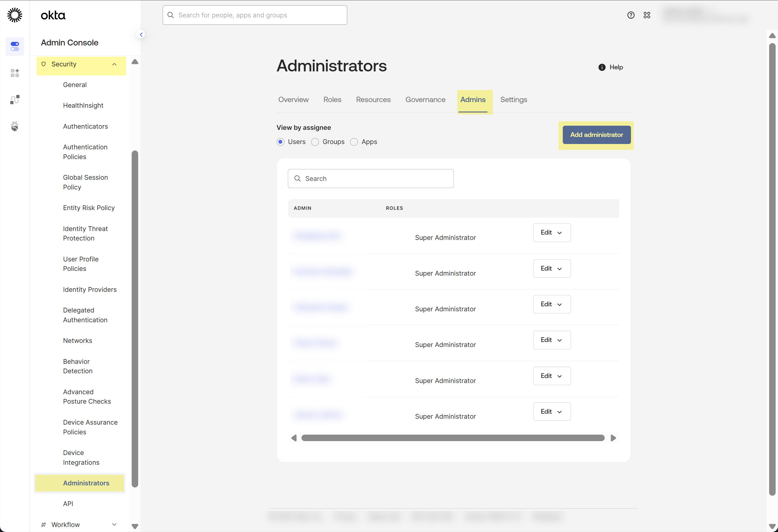Open the Admin Console toggle icon in rail

(x=15, y=46)
